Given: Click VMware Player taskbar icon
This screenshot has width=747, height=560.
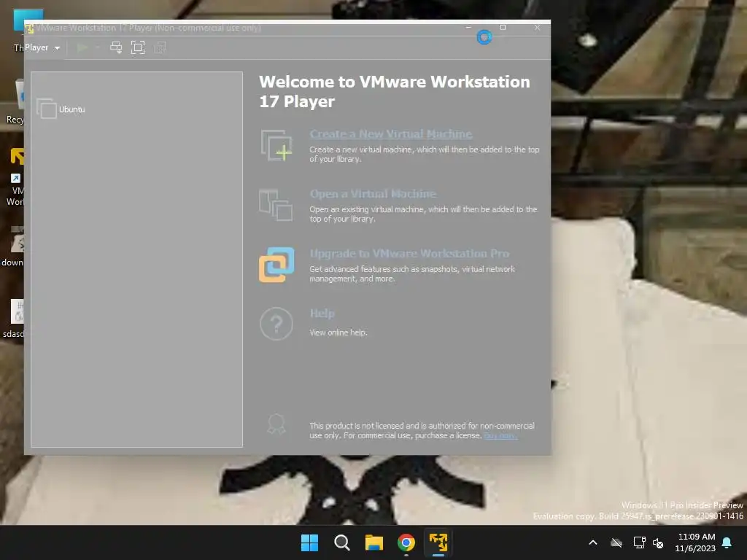Looking at the screenshot, I should [x=438, y=542].
